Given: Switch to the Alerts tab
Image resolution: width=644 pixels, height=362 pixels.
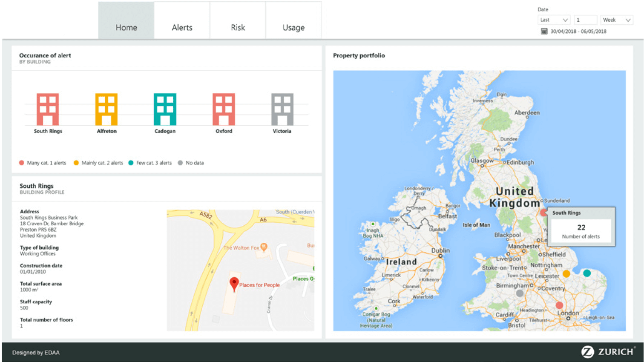Looking at the screenshot, I should pyautogui.click(x=182, y=27).
